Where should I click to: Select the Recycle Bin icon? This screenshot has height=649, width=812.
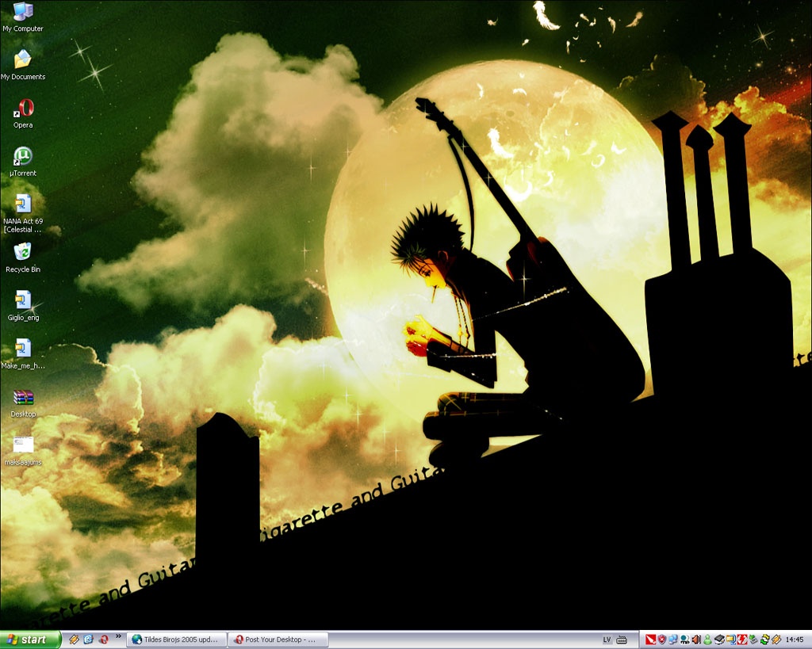point(23,258)
